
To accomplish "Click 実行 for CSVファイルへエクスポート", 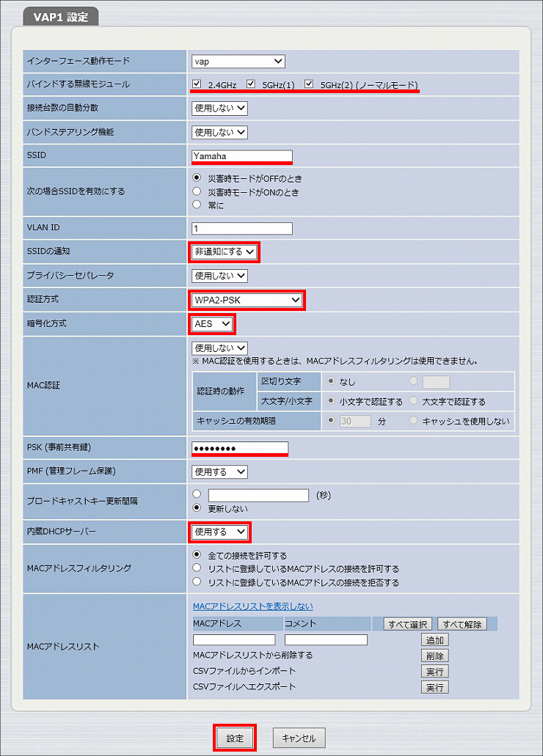I will 435,687.
